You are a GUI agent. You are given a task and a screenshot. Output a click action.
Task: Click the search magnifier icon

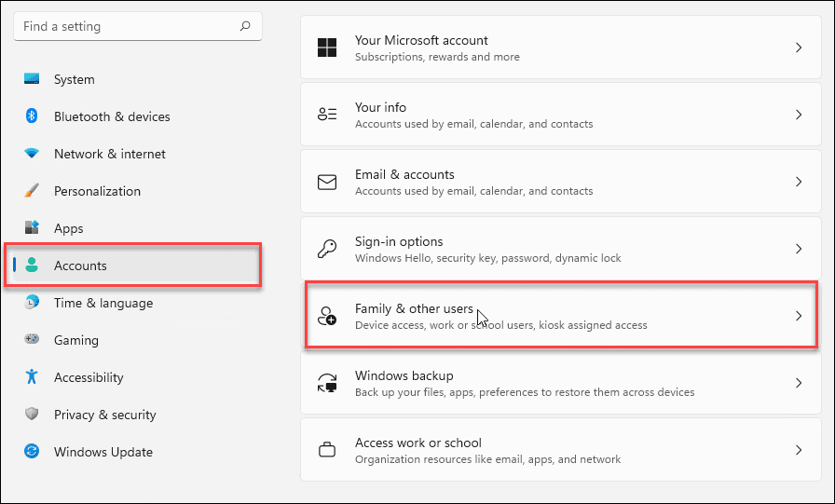click(x=245, y=27)
